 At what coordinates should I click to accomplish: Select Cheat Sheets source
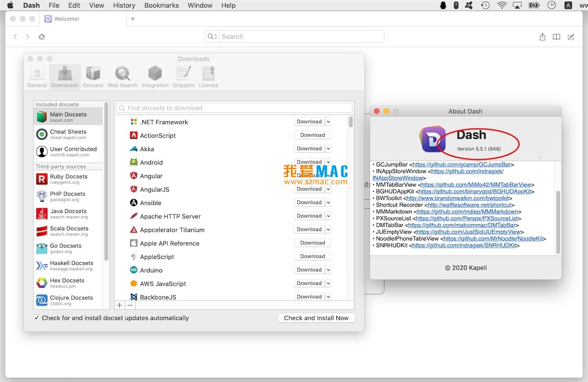pos(68,134)
